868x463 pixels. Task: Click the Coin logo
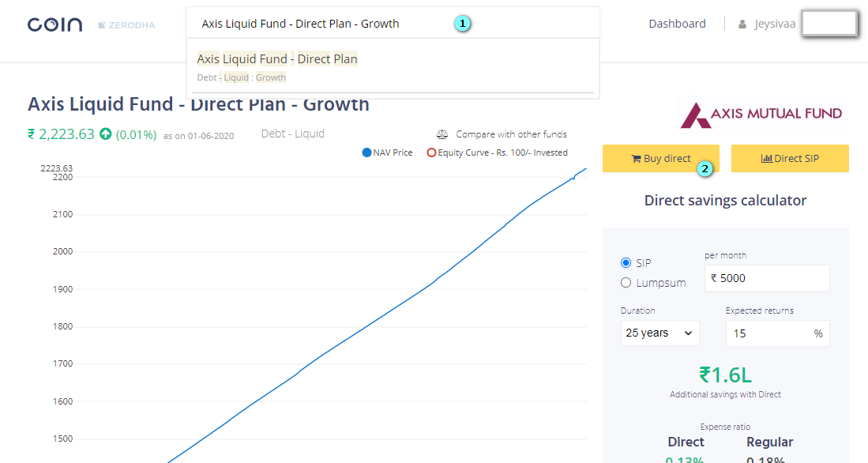[x=54, y=24]
